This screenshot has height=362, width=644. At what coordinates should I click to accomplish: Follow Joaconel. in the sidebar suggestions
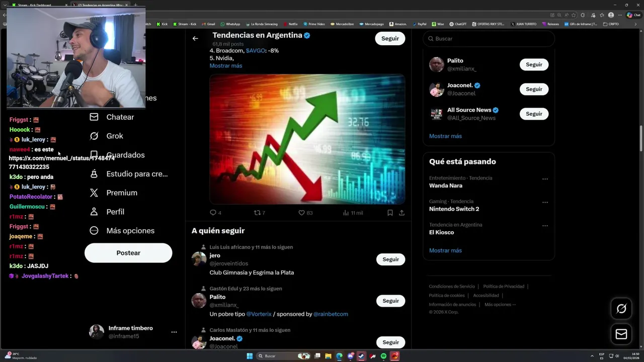534,89
